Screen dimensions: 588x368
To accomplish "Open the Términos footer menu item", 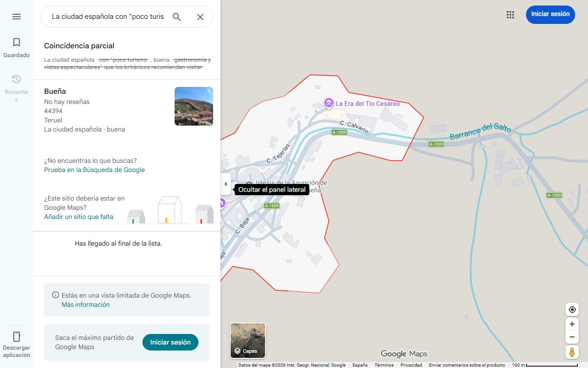I will (x=384, y=365).
